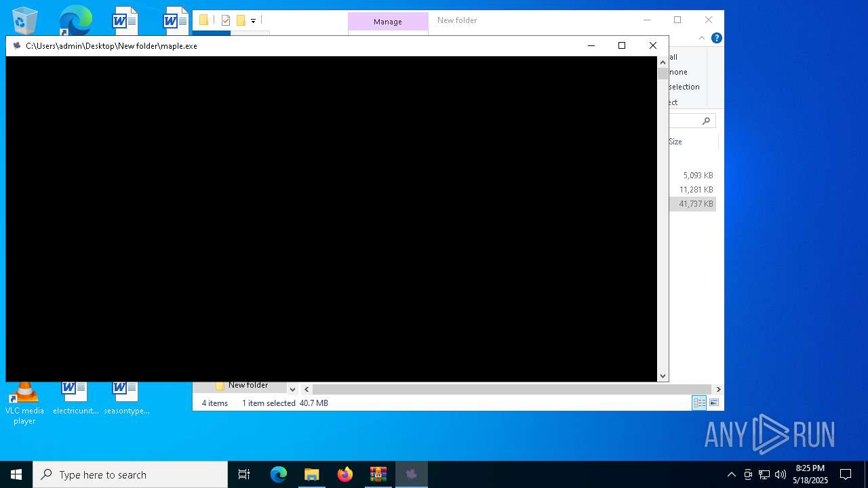This screenshot has width=868, height=488.
Task: Click Properties checkmark icon in Explorer quick access
Action: (226, 20)
